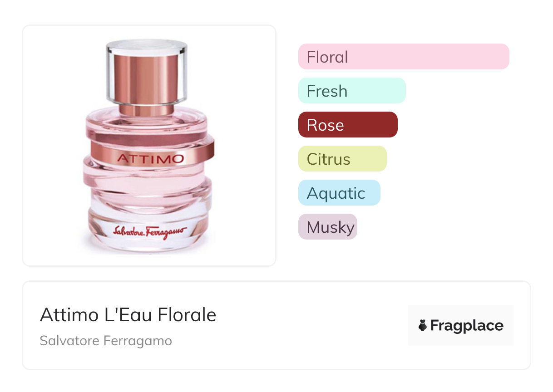Click the Attimo L'Eau Florale title
This screenshot has height=392, width=553.
(128, 315)
